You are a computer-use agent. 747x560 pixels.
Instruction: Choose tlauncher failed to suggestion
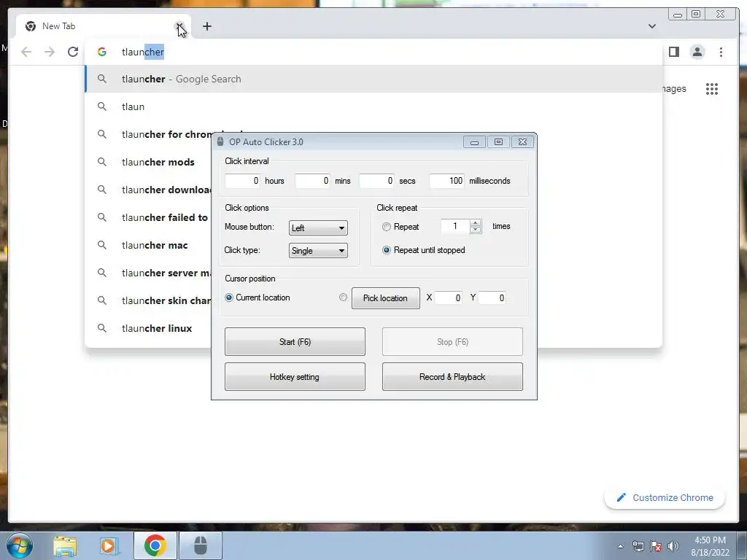(x=165, y=217)
